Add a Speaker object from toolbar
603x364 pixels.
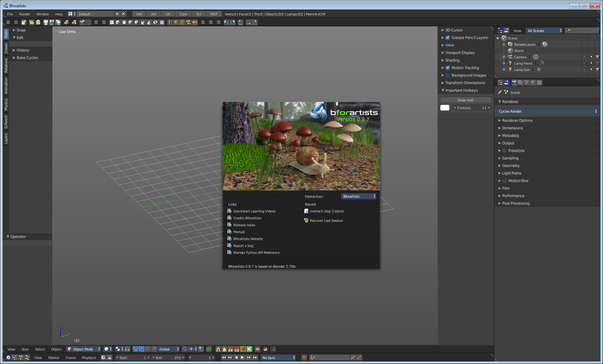pyautogui.click(x=195, y=22)
